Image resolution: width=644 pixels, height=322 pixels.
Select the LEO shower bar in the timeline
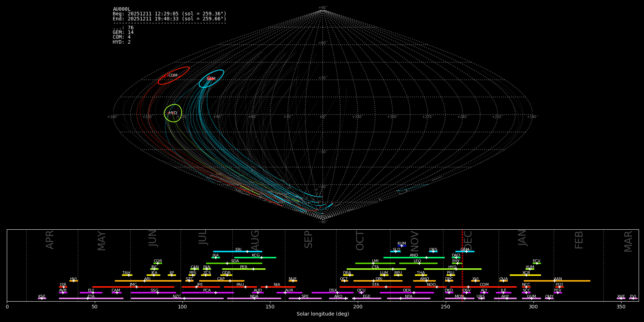pyautogui.click(x=418, y=263)
